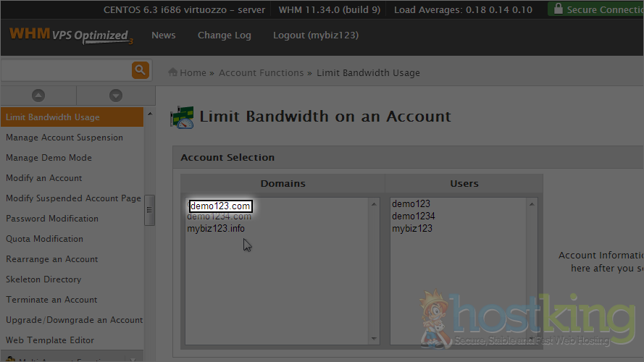Click the Home icon in breadcrumb
This screenshot has height=362, width=644.
coord(173,72)
